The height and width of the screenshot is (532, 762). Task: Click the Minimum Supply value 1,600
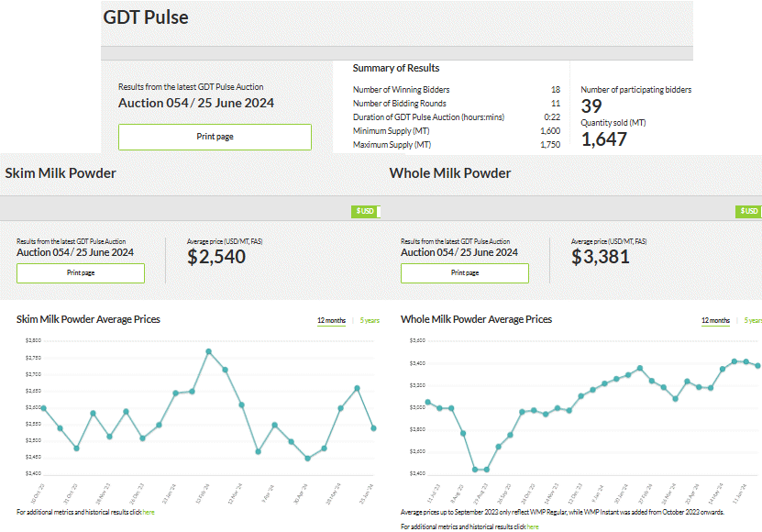point(550,131)
